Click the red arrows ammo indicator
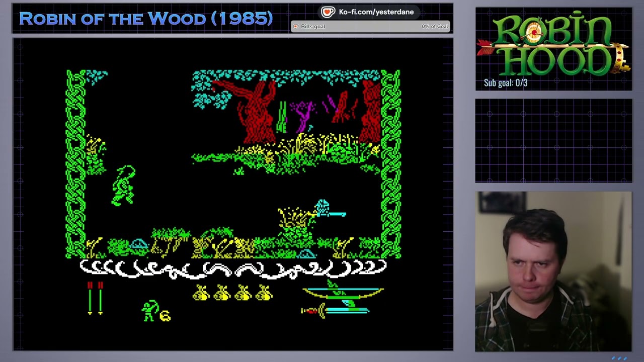 [95, 298]
